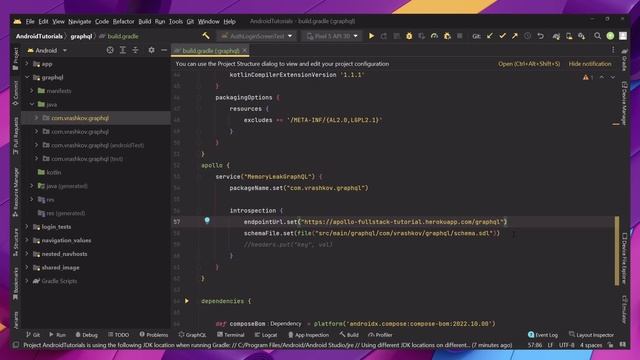This screenshot has width=640, height=360.
Task: Open the Refactor menu
Action: [123, 21]
